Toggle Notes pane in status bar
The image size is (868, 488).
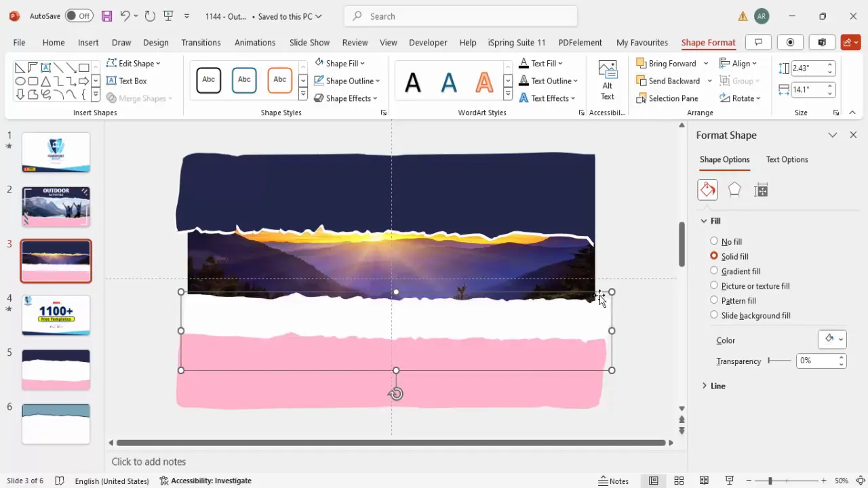tap(614, 481)
